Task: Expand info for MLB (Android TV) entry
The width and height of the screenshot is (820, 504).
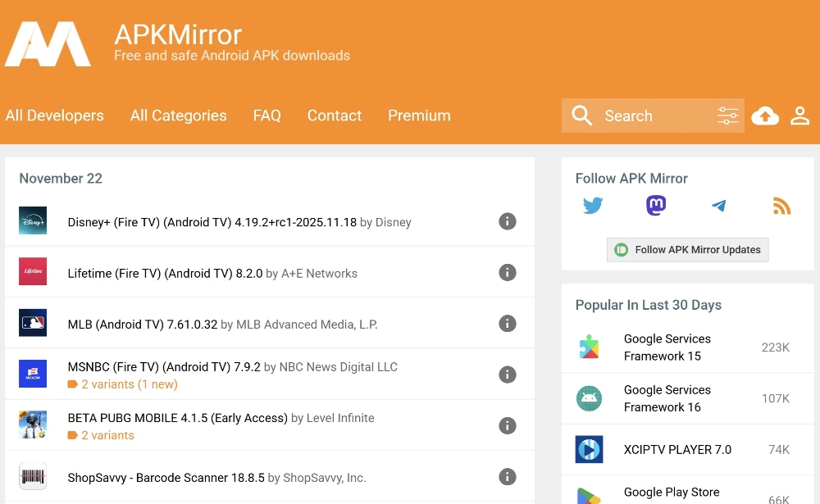Action: (x=508, y=324)
